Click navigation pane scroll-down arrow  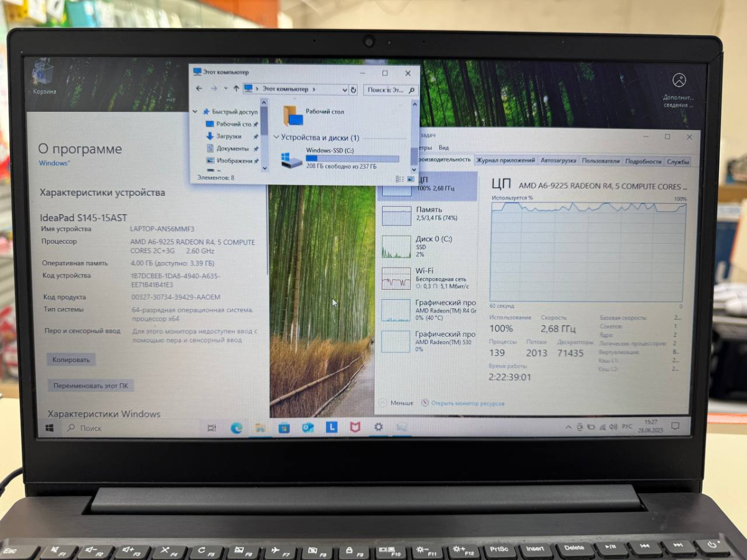point(264,168)
